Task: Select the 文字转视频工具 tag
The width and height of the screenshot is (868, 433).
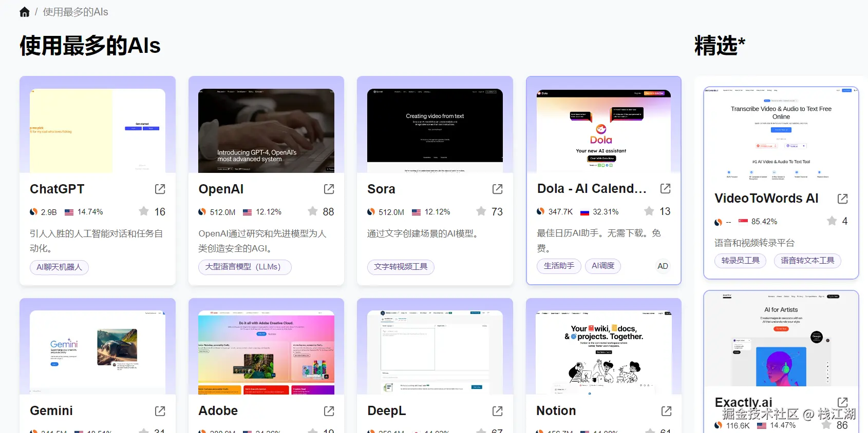Action: (401, 267)
